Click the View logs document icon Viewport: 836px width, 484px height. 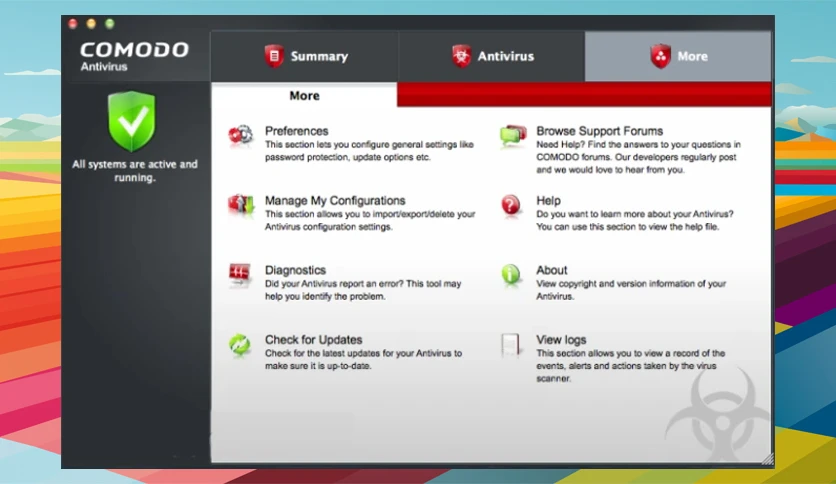(x=510, y=345)
